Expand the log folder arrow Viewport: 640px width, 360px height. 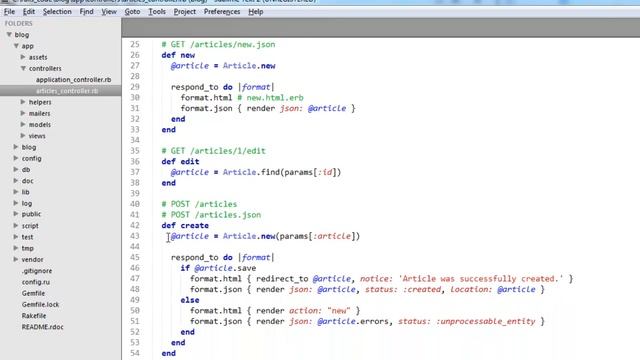[16, 203]
